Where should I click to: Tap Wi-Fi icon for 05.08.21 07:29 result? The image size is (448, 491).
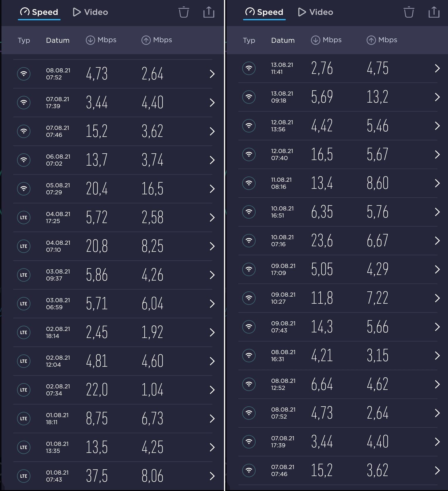(24, 188)
